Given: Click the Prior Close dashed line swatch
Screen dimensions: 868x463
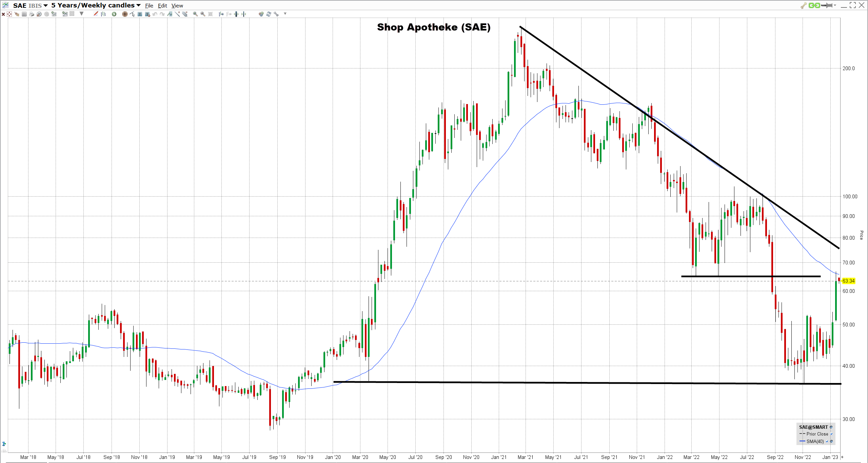Looking at the screenshot, I should click(802, 434).
